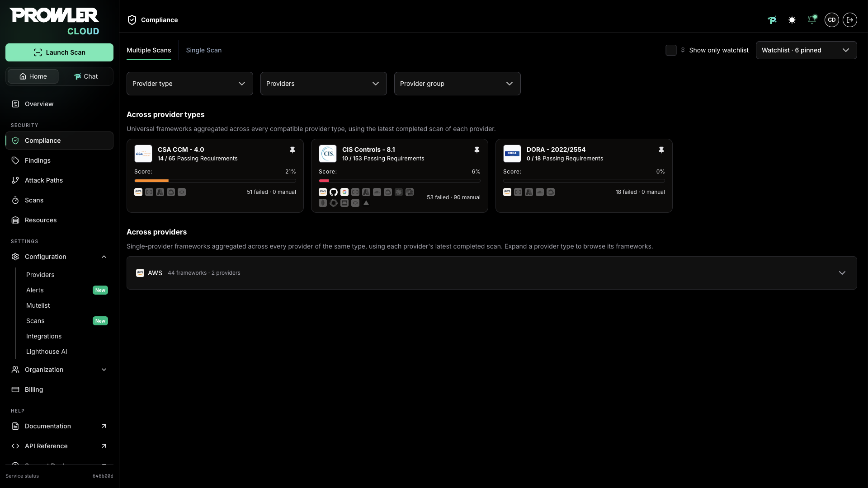Click the Resources icon in sidebar

click(15, 220)
